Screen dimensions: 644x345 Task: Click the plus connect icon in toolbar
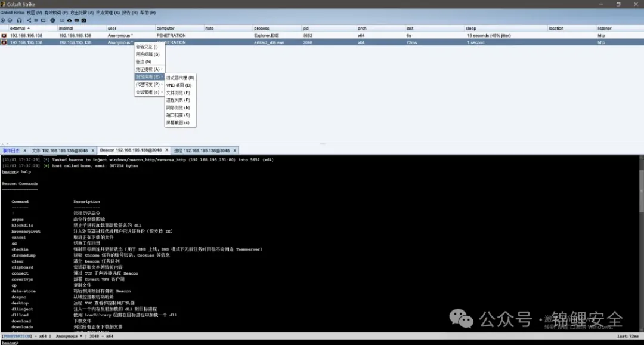2,20
